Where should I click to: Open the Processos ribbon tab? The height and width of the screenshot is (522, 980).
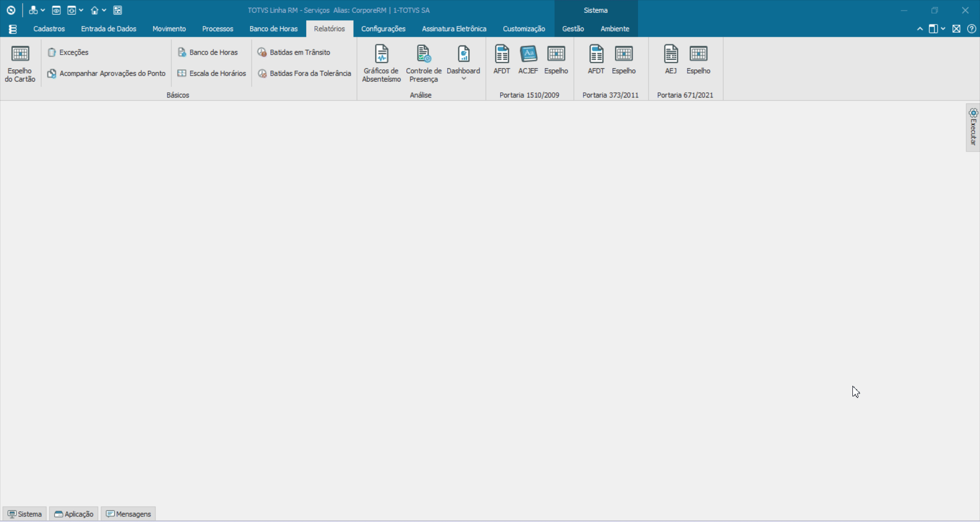[x=217, y=29]
